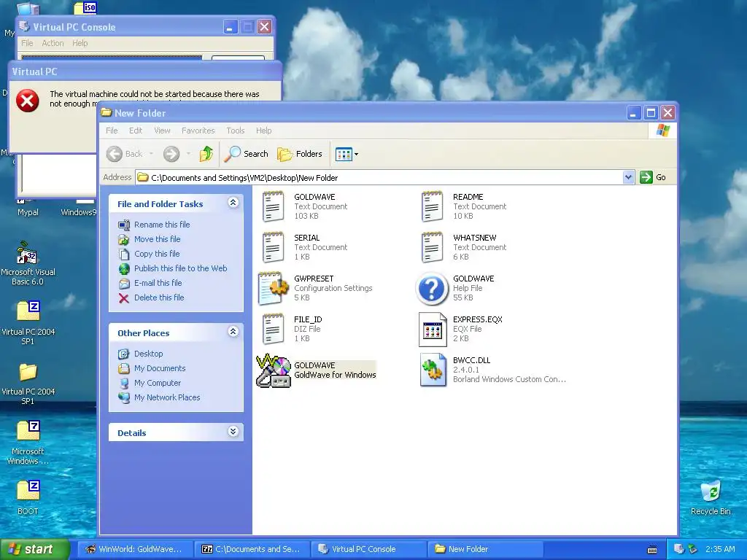The height and width of the screenshot is (560, 747).
Task: Open the Help menu in New Folder
Action: pos(263,131)
